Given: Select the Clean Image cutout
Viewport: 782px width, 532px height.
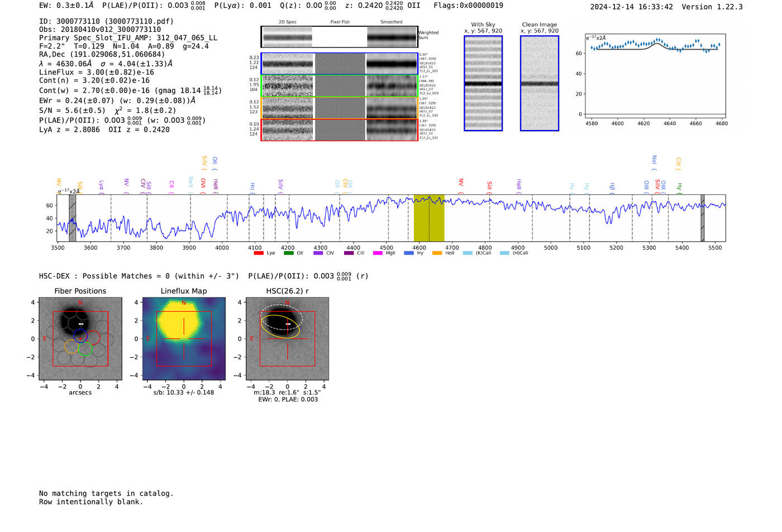Looking at the screenshot, I should 539,83.
